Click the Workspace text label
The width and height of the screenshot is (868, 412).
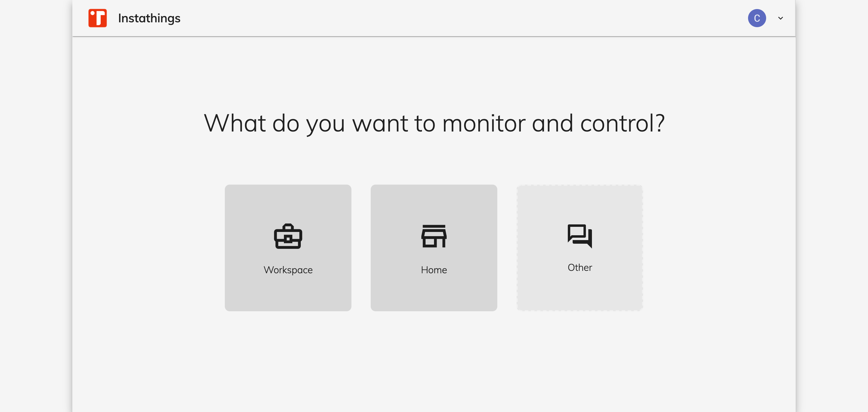pos(288,270)
